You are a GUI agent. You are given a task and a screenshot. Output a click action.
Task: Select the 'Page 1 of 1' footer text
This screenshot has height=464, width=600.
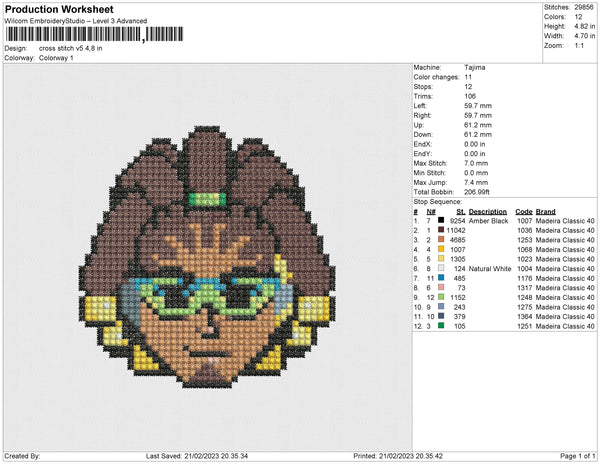577,456
